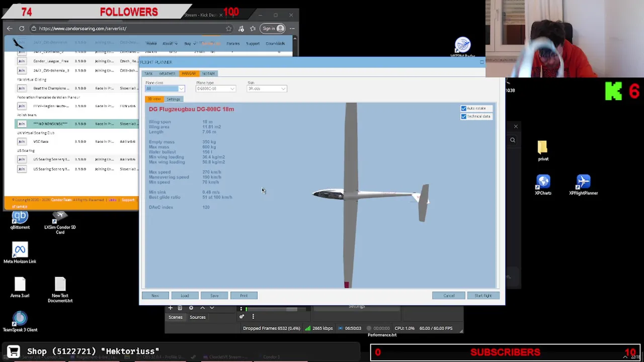Switch to OBS Sources tab
The width and height of the screenshot is (644, 362).
click(198, 317)
